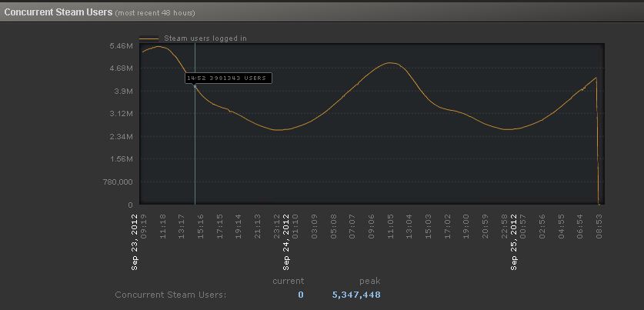Click the 13:17 time axis label

[x=182, y=226]
